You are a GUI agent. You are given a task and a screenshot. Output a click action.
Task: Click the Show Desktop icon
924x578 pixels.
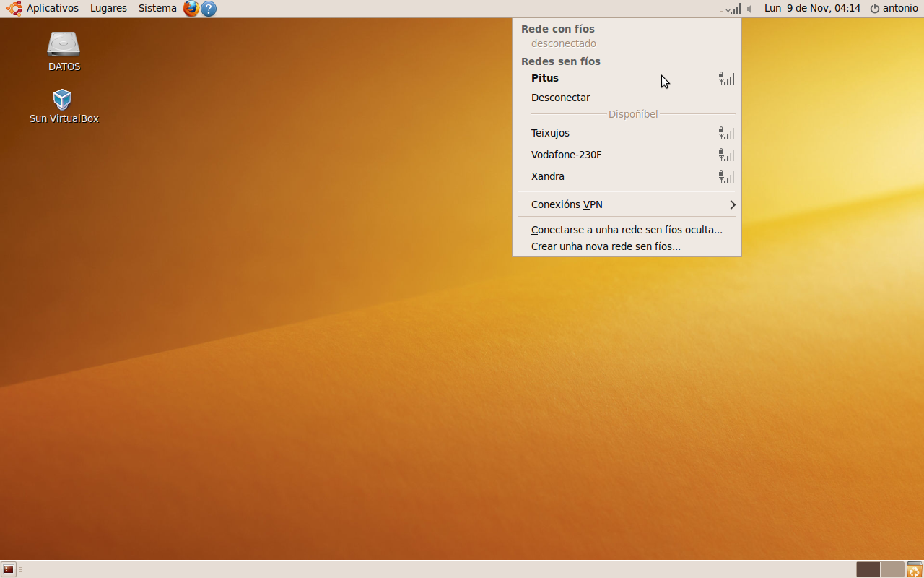tap(9, 569)
